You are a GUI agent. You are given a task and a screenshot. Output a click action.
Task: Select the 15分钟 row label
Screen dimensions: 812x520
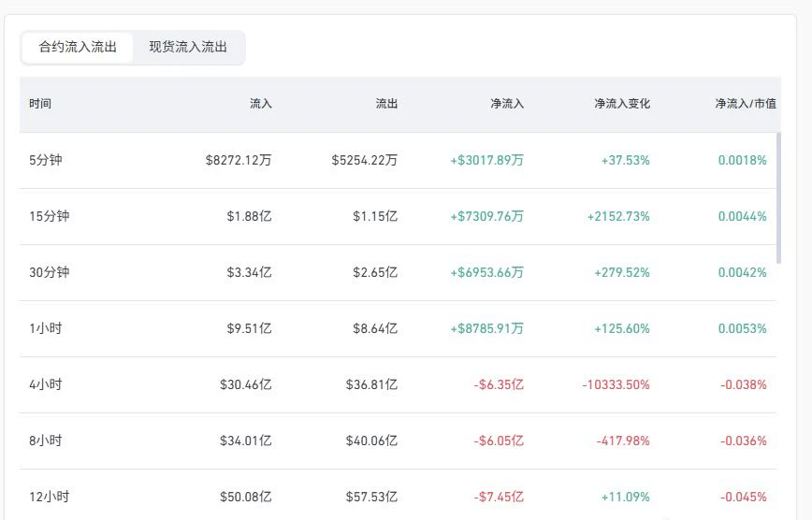(50, 216)
